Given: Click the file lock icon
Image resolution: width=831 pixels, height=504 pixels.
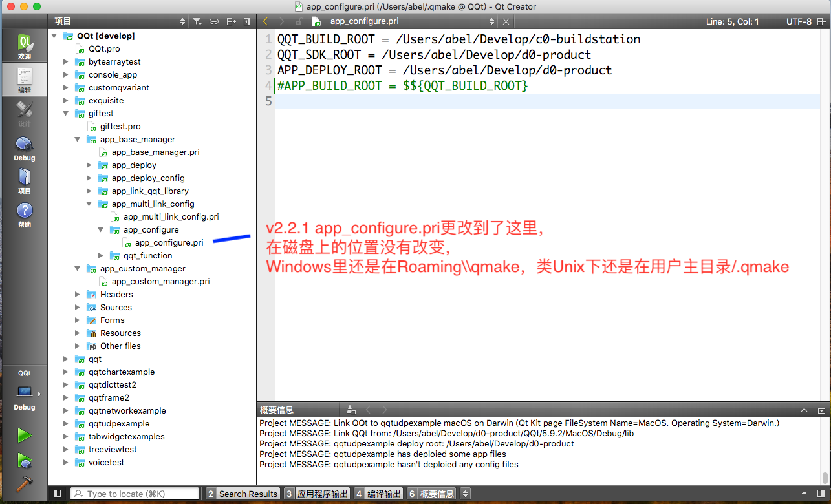Looking at the screenshot, I should coord(299,21).
